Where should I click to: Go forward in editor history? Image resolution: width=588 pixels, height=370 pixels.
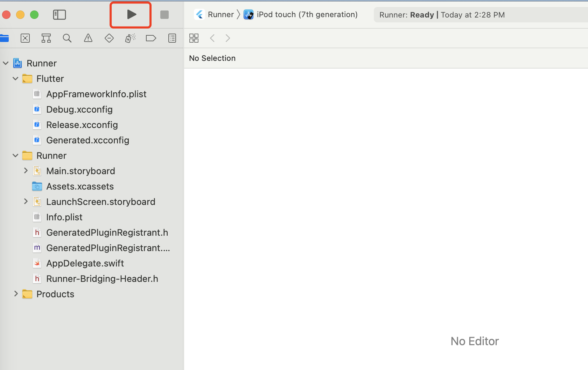(x=228, y=38)
